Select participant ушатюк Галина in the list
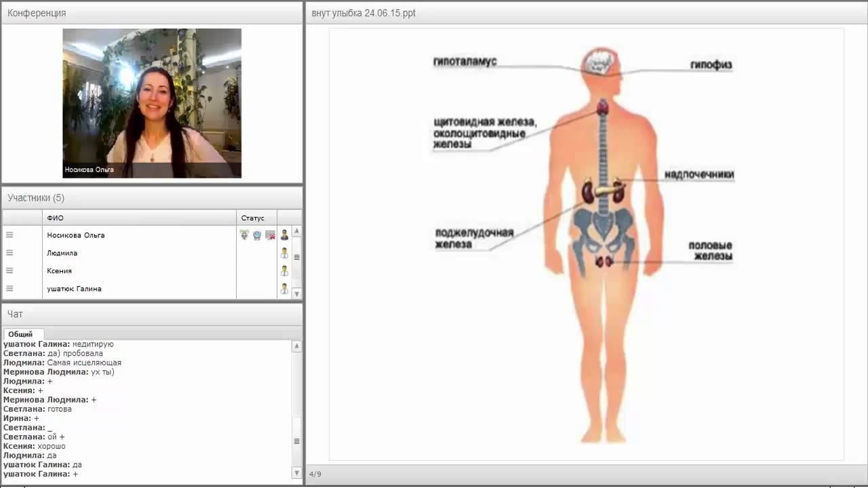The width and height of the screenshot is (868, 488). pyautogui.click(x=75, y=288)
